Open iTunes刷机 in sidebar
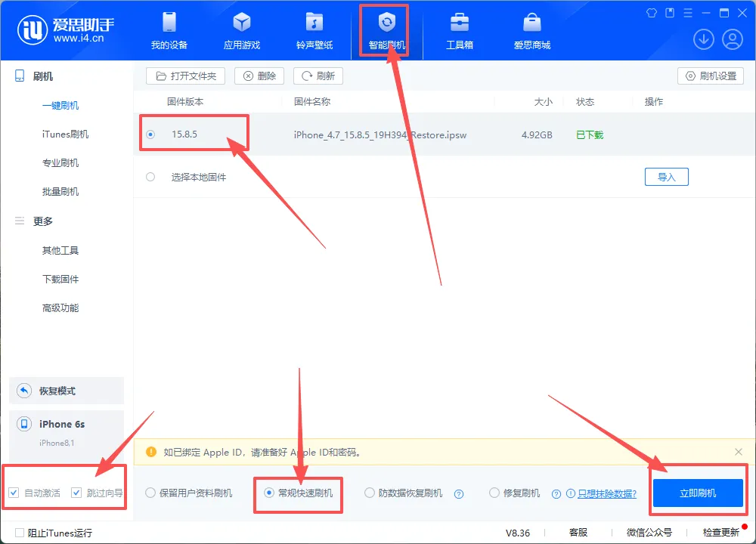Viewport: 756px width, 544px height. point(65,134)
